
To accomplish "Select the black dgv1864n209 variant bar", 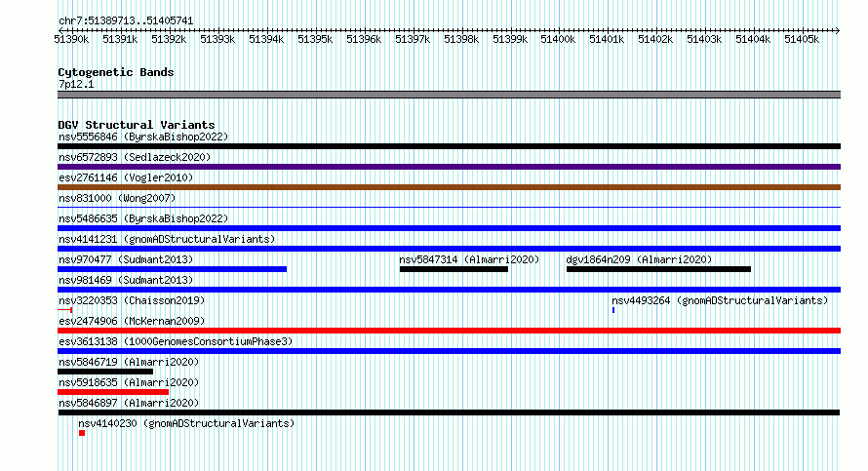I will click(658, 269).
